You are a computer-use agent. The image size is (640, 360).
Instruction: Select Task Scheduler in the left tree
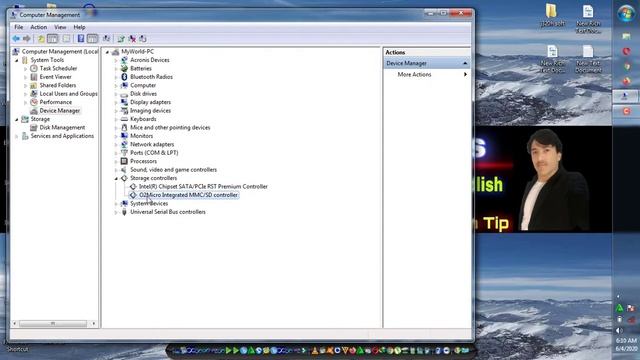(58, 68)
